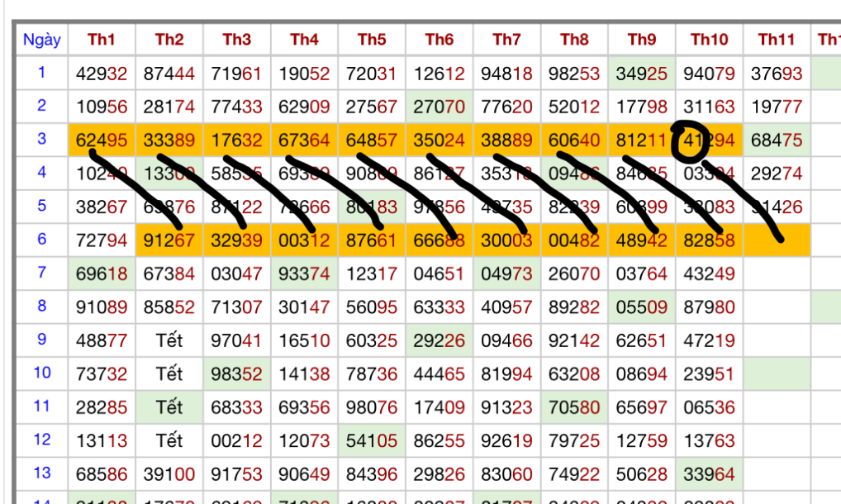The width and height of the screenshot is (841, 504).
Task: Select the Tết cell in row 9
Action: coord(169,340)
